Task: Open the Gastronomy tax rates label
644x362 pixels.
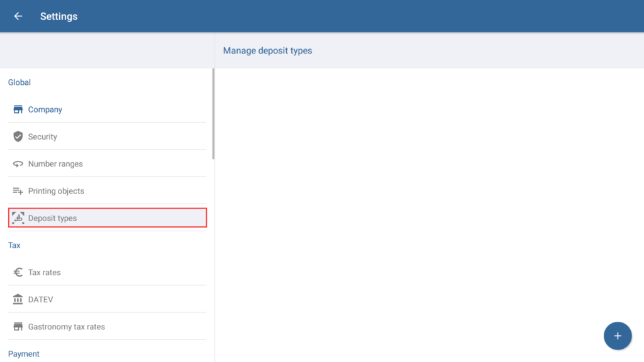Action: [66, 327]
